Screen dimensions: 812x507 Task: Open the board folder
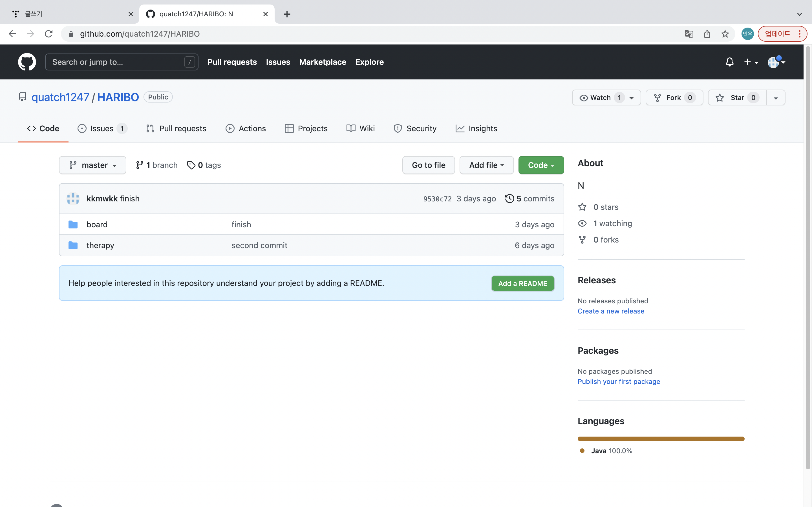[x=97, y=224]
